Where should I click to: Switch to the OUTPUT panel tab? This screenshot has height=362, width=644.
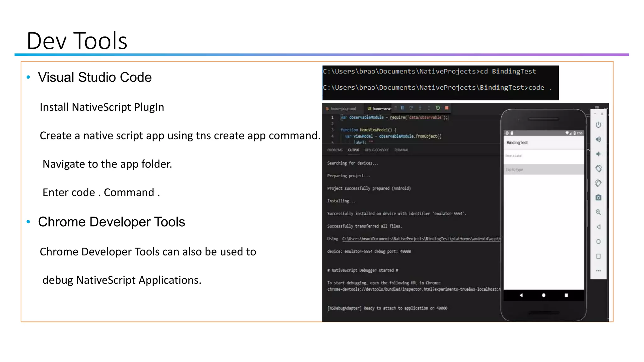tap(353, 150)
